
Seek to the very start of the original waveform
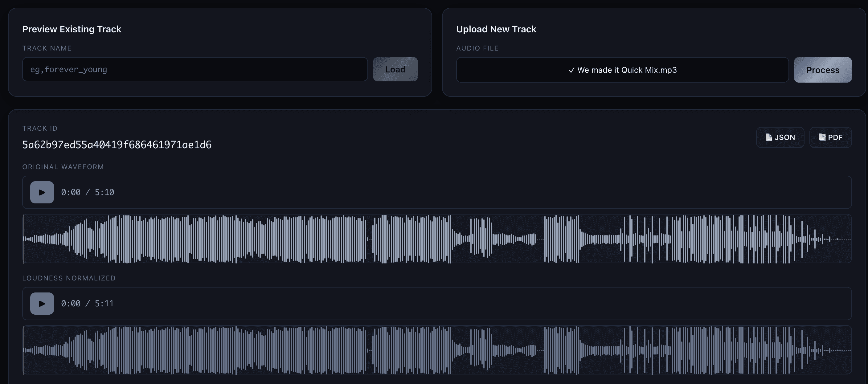[24, 239]
